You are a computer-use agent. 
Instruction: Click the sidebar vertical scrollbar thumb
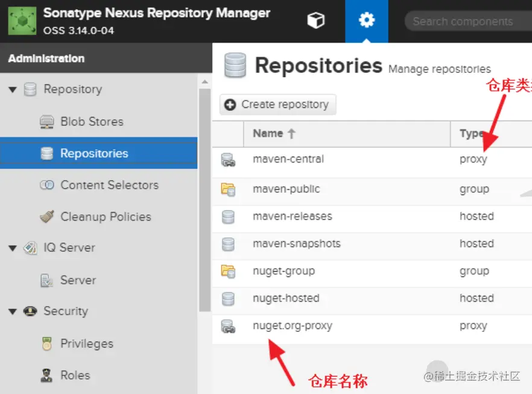204,200
